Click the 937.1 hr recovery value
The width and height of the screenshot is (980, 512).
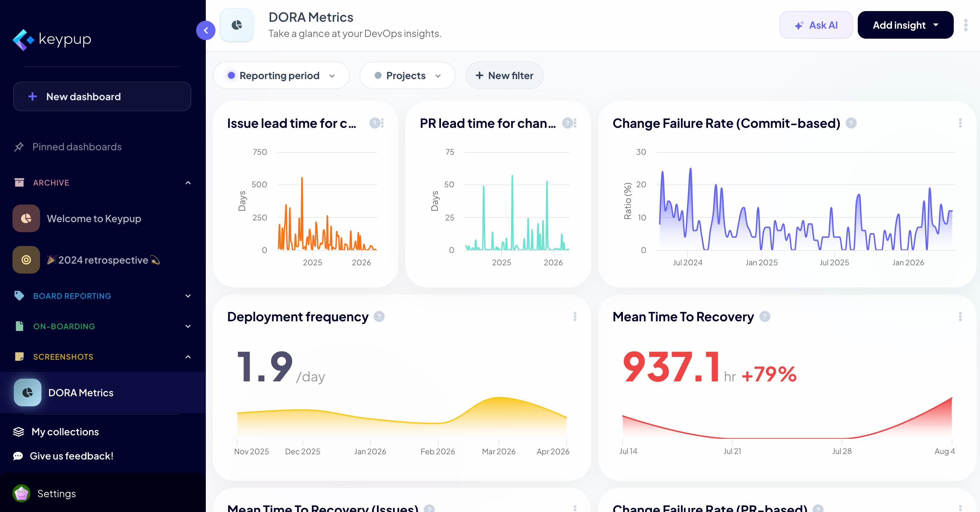[x=680, y=367]
